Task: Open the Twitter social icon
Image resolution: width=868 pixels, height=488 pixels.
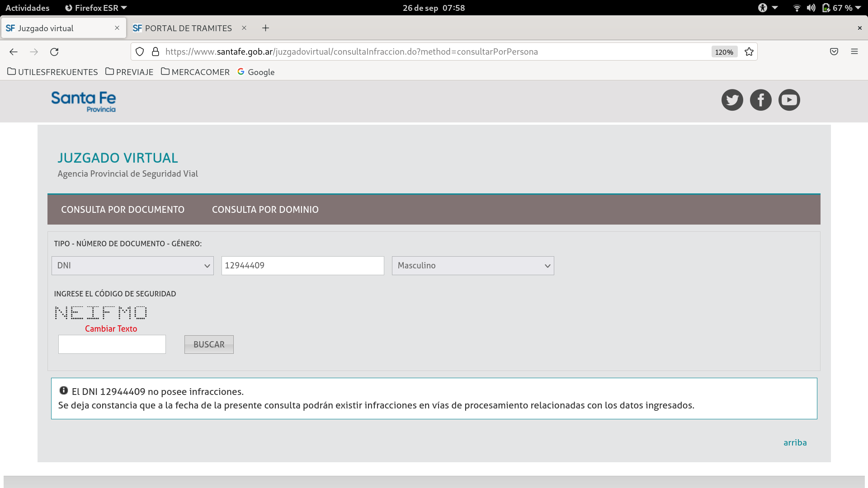Action: [x=732, y=100]
